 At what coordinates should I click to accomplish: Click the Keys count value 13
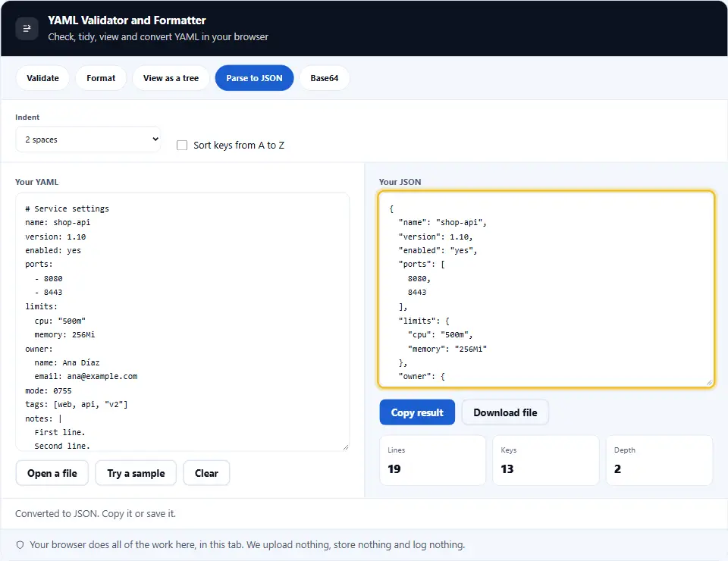coord(507,469)
